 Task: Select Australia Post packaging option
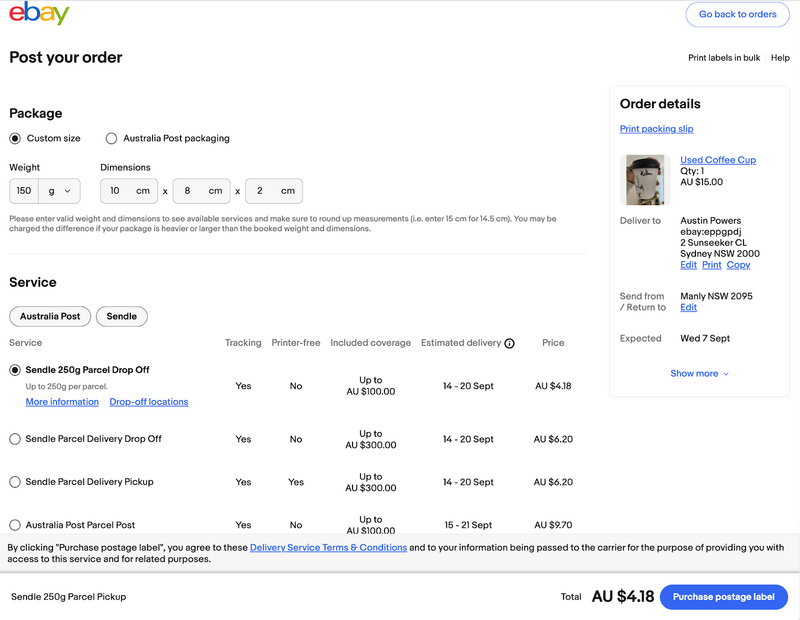click(111, 138)
